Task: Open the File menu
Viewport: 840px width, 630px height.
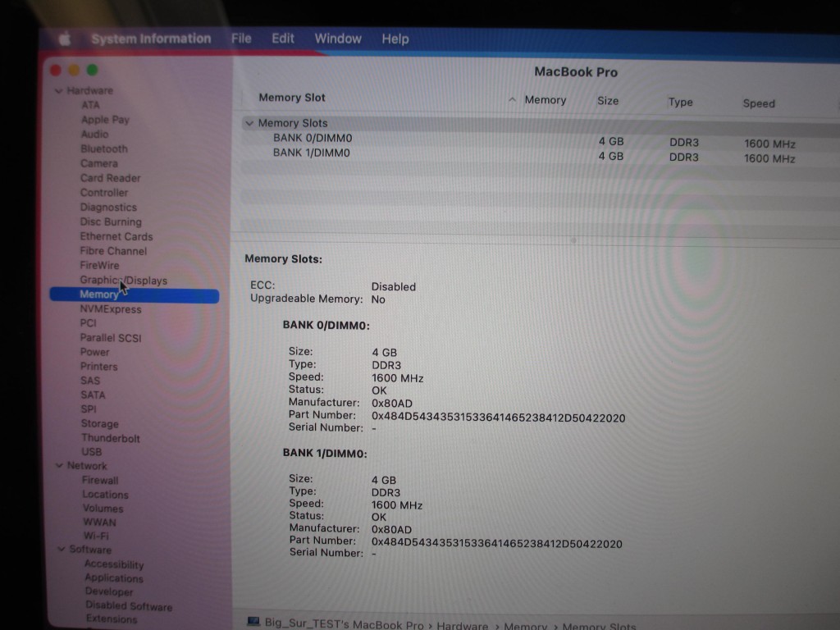Action: click(x=241, y=39)
